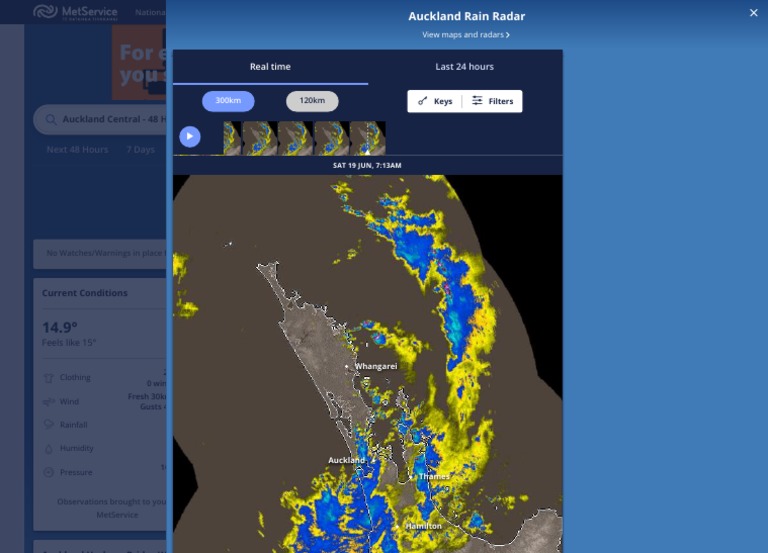Click the 14.9° temperature reading
The image size is (768, 553).
60,328
